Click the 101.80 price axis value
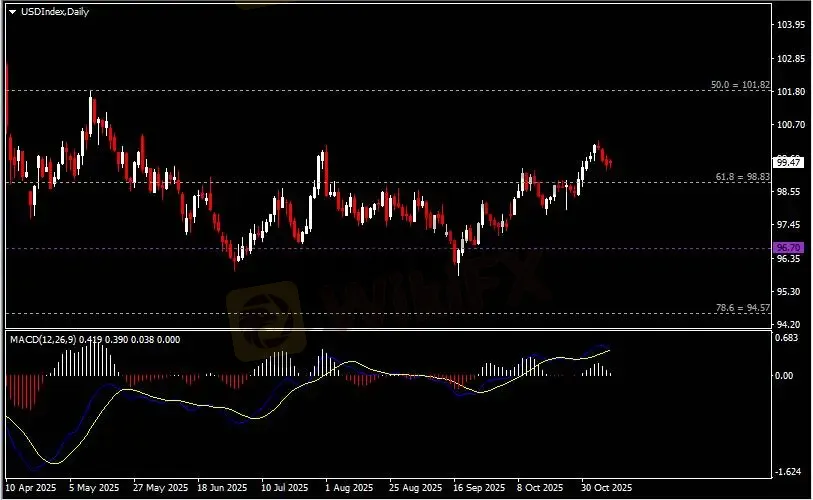This screenshot has width=813, height=500. coord(791,91)
